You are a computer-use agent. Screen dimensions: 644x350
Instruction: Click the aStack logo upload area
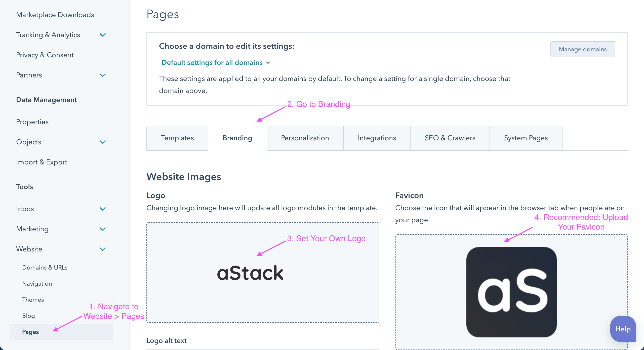click(x=263, y=273)
